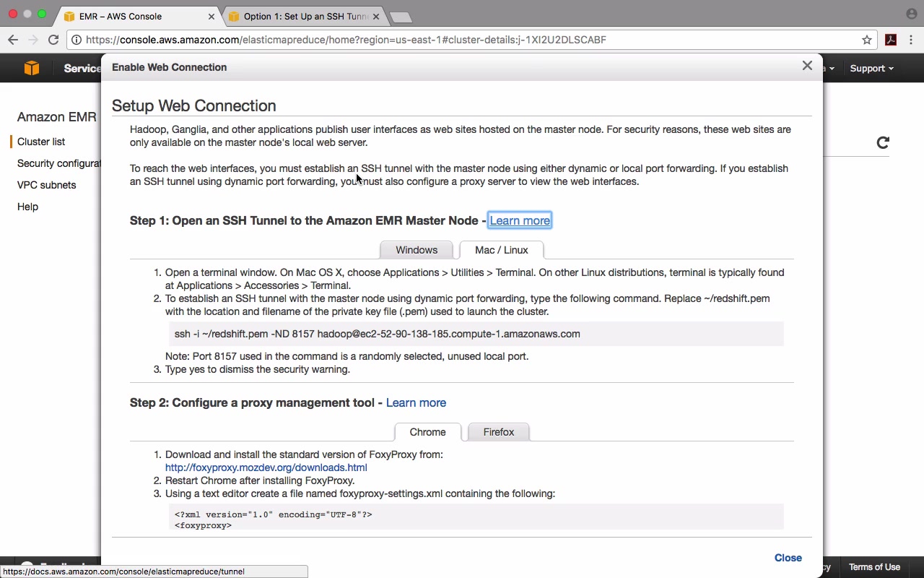
Task: Open the Step 2 Learn more link
Action: 416,402
